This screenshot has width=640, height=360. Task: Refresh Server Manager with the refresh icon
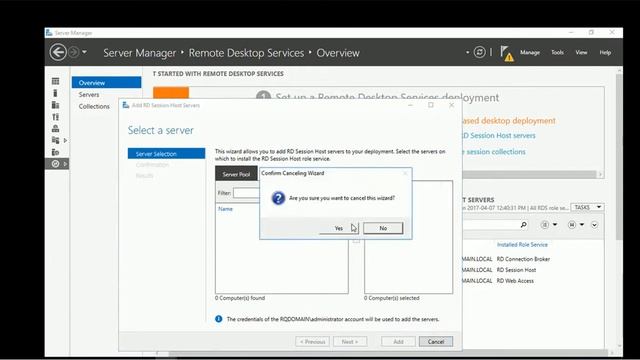pyautogui.click(x=480, y=52)
